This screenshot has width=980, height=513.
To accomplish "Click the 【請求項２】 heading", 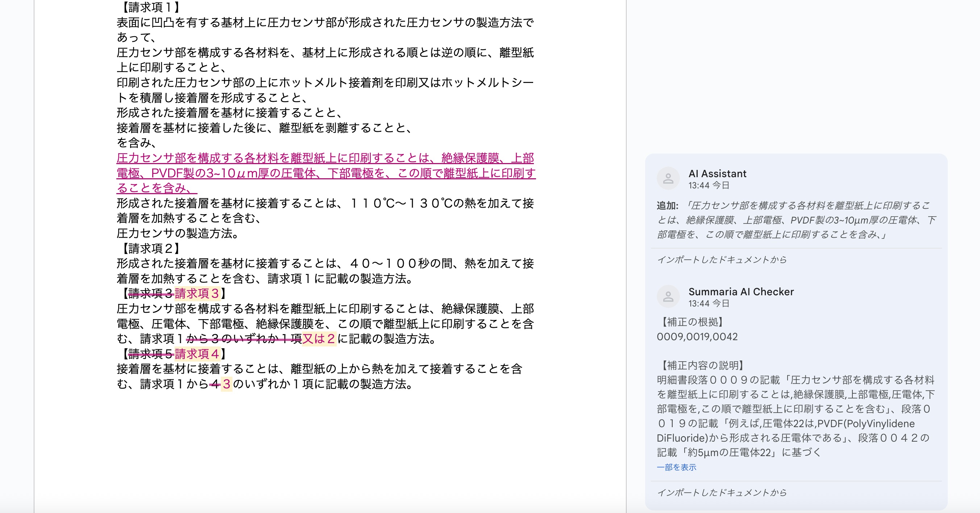I will click(151, 248).
